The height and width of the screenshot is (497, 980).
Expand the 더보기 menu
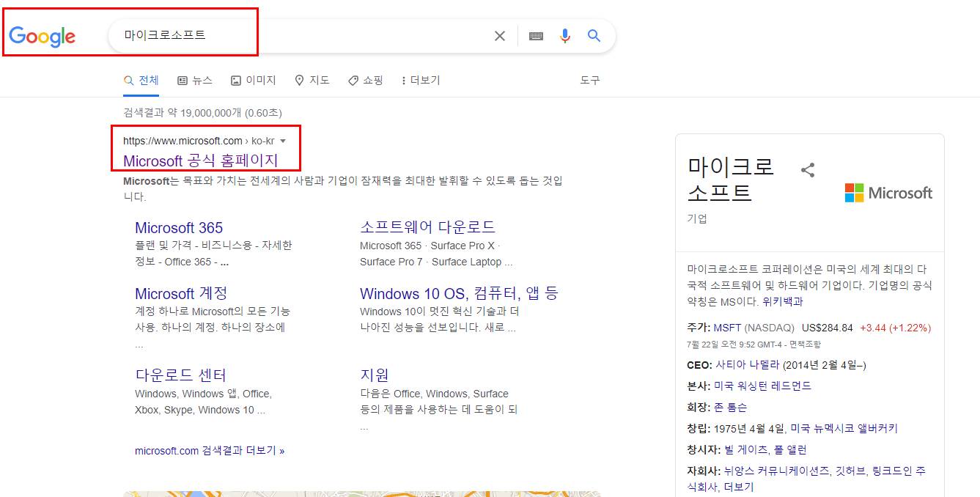(421, 81)
